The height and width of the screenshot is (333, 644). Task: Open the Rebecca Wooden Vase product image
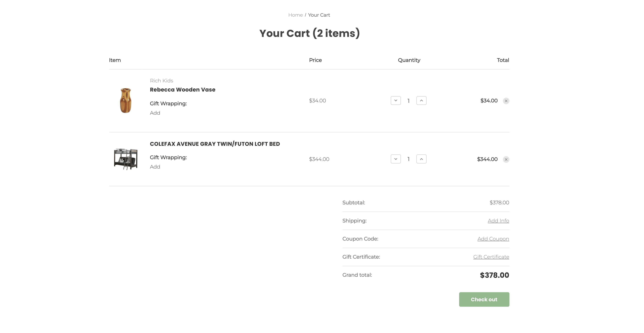126,101
